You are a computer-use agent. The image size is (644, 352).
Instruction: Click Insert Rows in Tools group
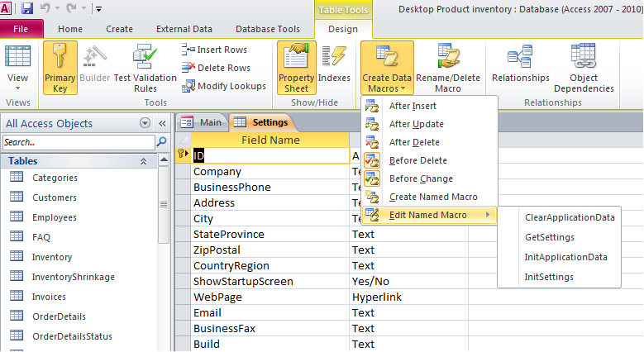pos(215,50)
